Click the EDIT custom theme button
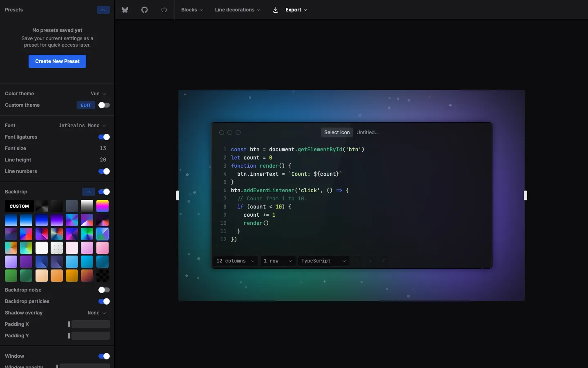This screenshot has height=368, width=588. pyautogui.click(x=86, y=105)
